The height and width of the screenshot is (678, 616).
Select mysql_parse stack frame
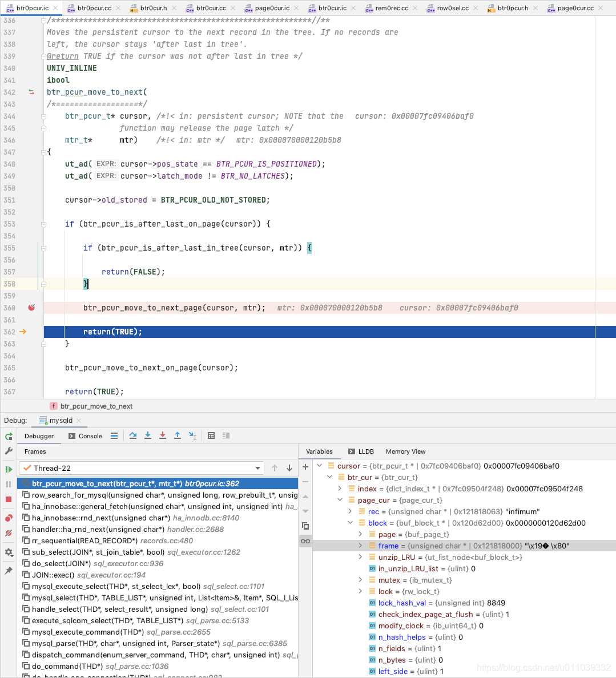pos(158,643)
